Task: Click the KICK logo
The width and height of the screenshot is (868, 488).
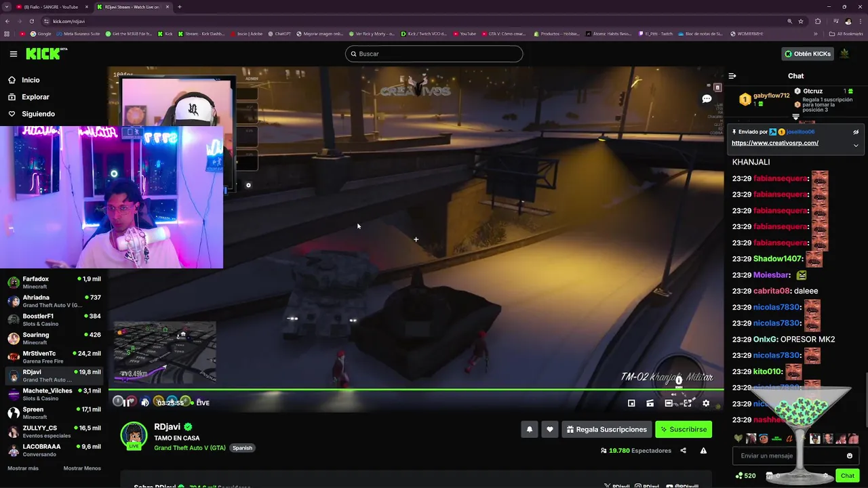Action: (47, 54)
